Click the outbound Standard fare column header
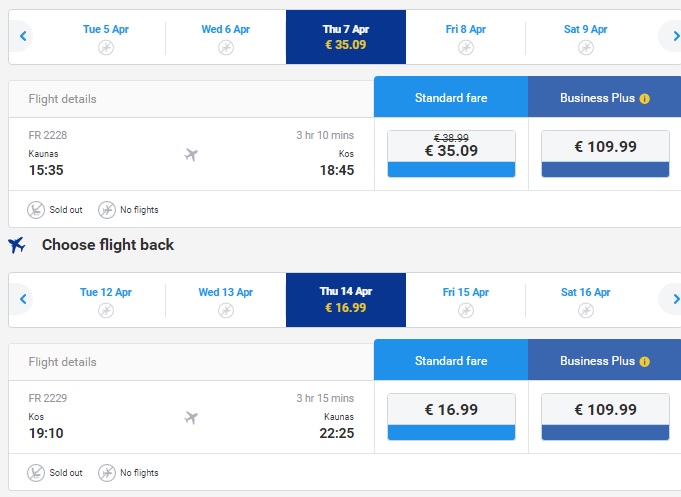 pyautogui.click(x=451, y=97)
